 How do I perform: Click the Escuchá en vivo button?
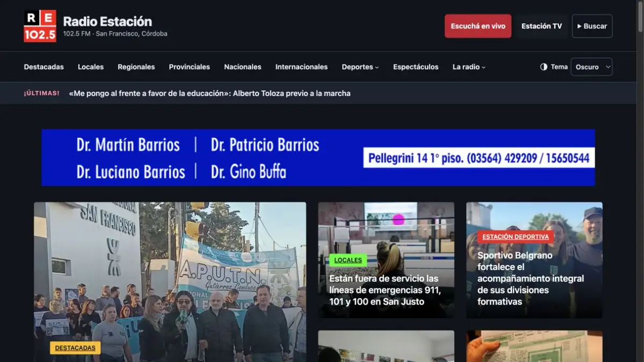pyautogui.click(x=478, y=26)
